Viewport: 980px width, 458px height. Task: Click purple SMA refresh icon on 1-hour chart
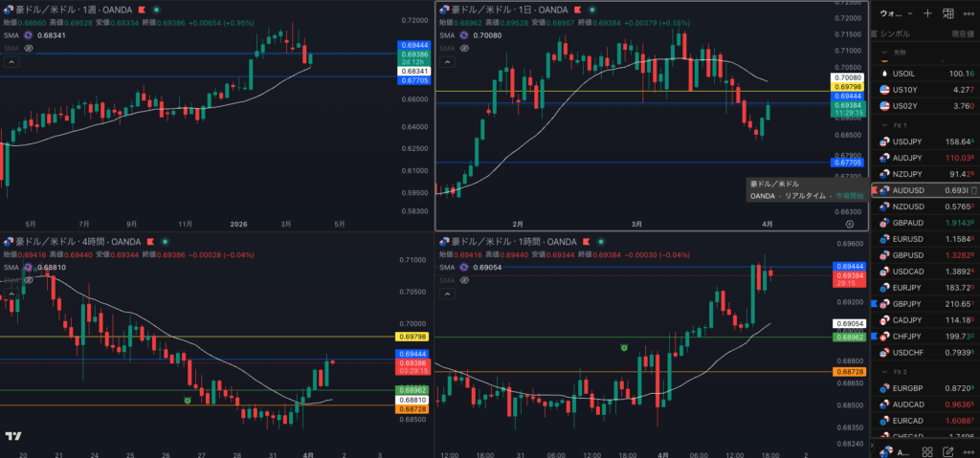point(464,268)
